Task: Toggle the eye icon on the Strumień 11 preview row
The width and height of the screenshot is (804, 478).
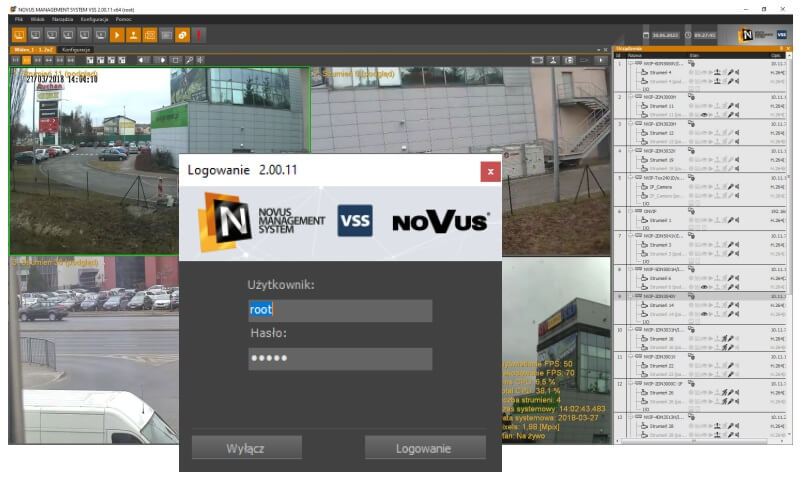Action: tap(704, 115)
